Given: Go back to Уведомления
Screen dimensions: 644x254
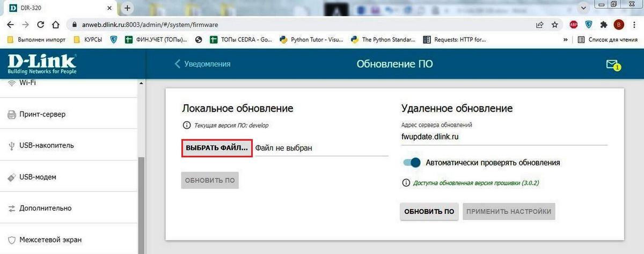Looking at the screenshot, I should 202,64.
